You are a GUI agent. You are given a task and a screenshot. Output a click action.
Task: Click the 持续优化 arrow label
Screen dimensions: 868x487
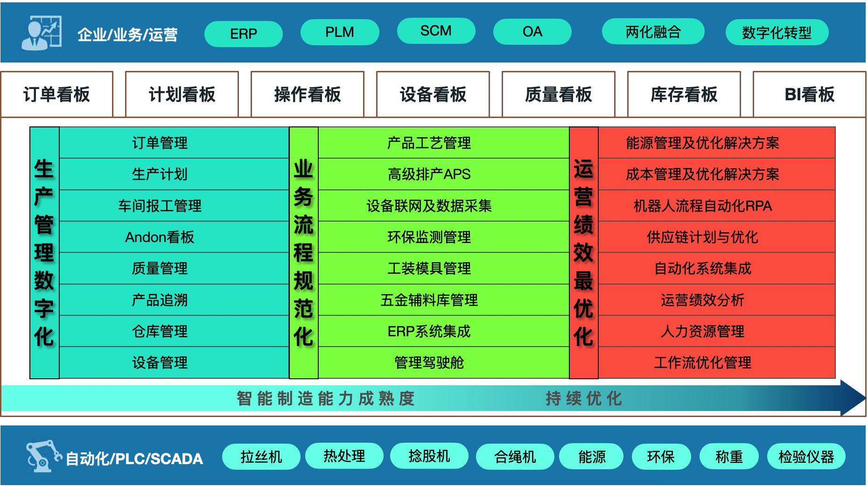(584, 398)
